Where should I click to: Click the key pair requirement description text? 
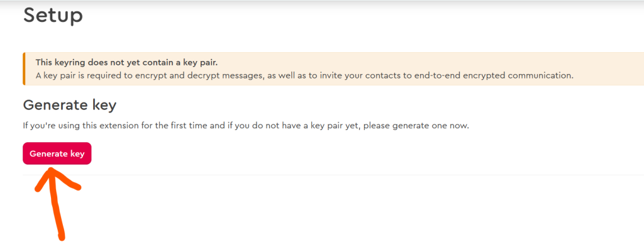click(x=304, y=75)
